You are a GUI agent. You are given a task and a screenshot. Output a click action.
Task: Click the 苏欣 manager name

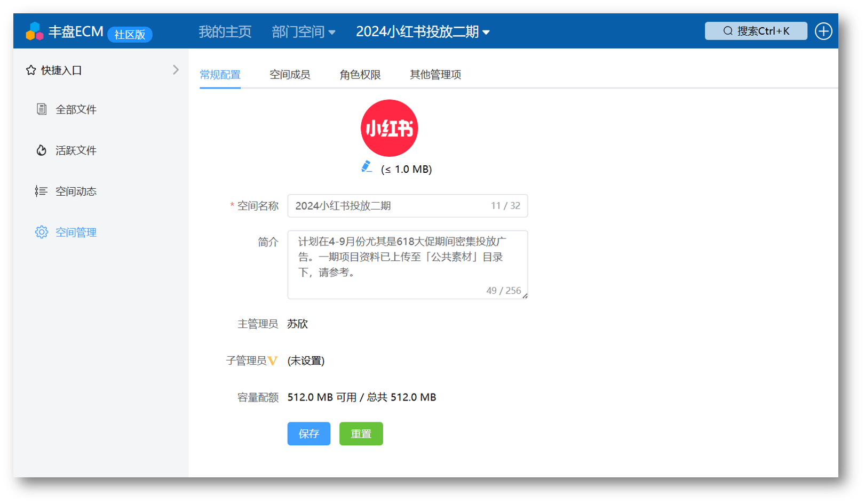[297, 324]
